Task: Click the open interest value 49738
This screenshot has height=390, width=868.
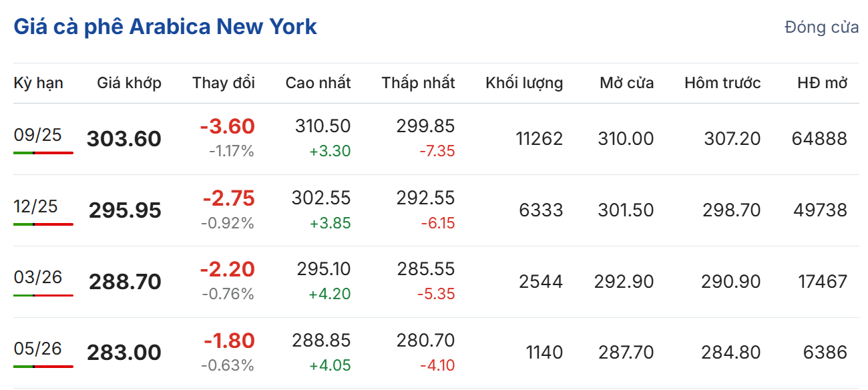Action: 819,210
